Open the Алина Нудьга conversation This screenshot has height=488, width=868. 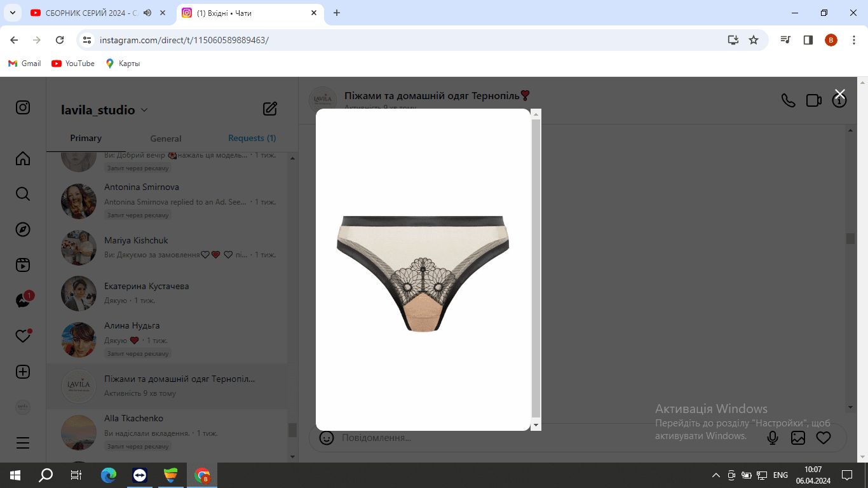[x=167, y=339]
